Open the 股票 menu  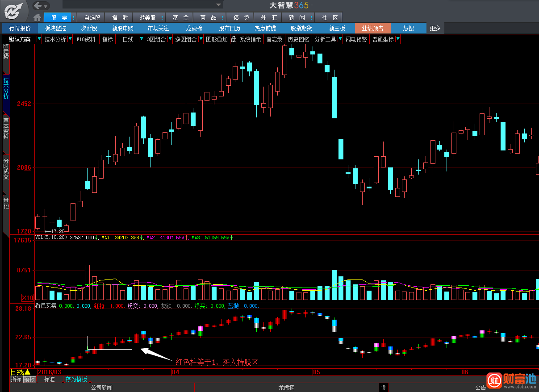click(59, 17)
